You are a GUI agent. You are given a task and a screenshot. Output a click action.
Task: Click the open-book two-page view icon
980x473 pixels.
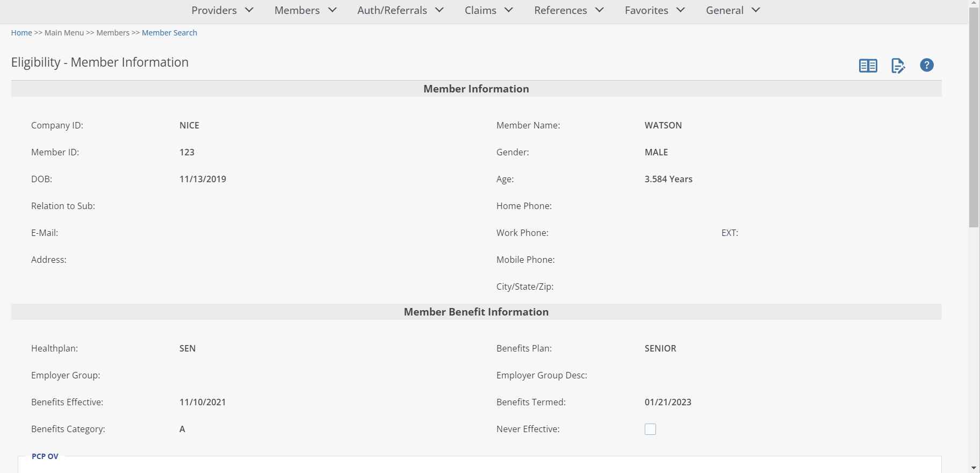[868, 66]
